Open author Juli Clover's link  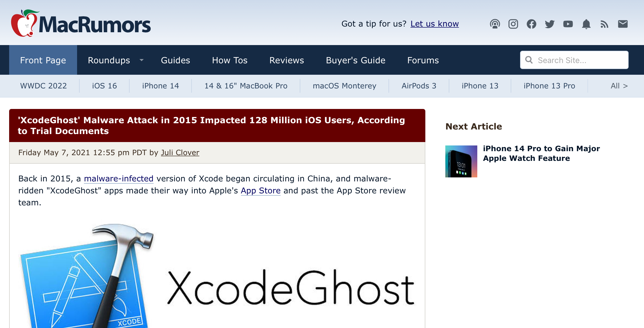(x=180, y=153)
